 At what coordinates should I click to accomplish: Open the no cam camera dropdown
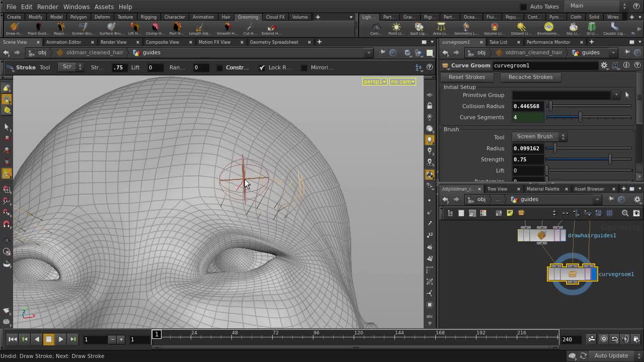(403, 81)
